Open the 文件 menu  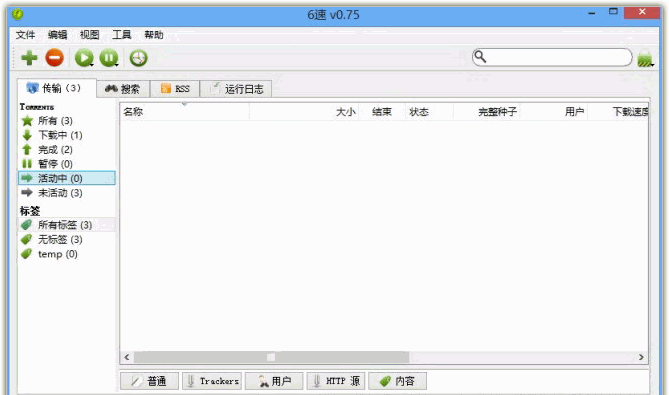pyautogui.click(x=25, y=35)
